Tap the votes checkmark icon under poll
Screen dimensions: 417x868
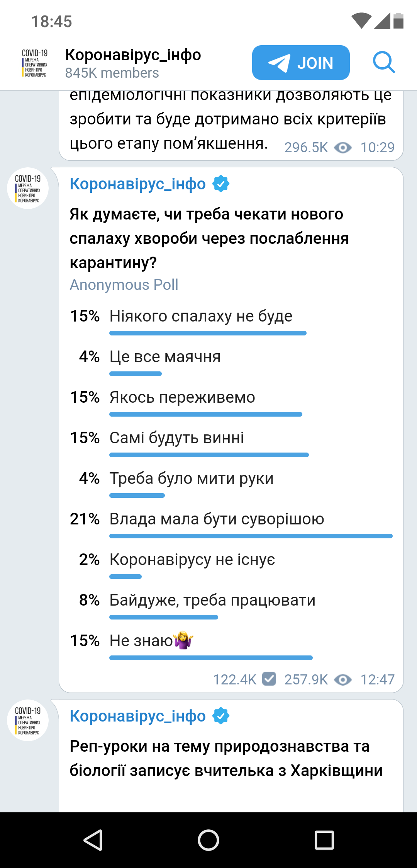pyautogui.click(x=269, y=679)
